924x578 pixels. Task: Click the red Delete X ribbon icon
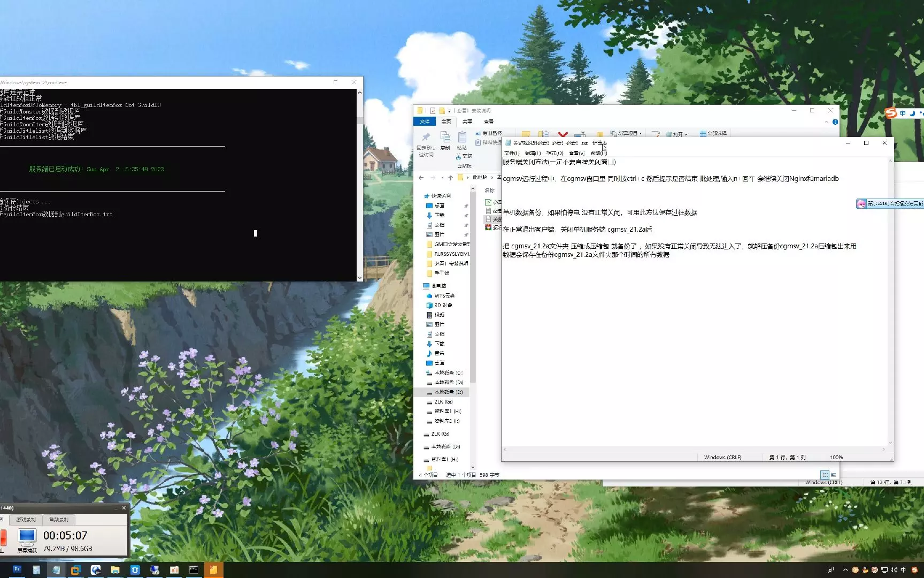point(563,134)
